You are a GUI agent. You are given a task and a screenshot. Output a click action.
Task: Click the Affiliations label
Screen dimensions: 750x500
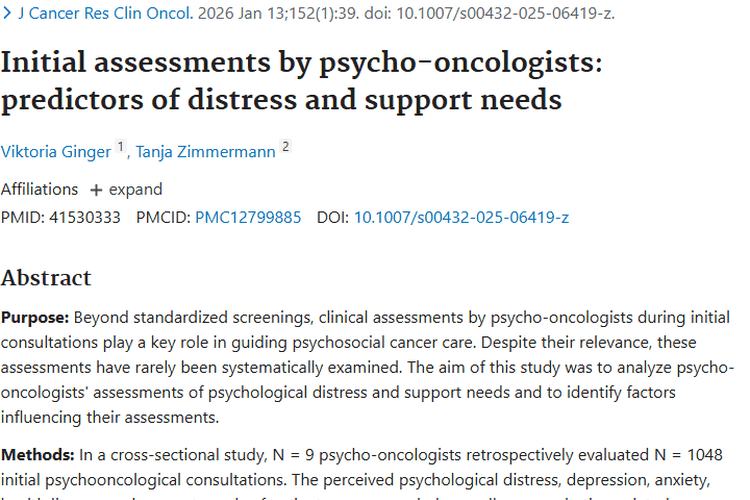(39, 189)
